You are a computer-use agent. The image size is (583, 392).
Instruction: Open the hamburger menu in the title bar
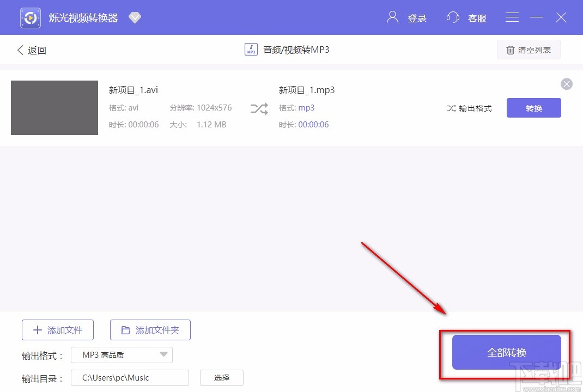(x=512, y=17)
